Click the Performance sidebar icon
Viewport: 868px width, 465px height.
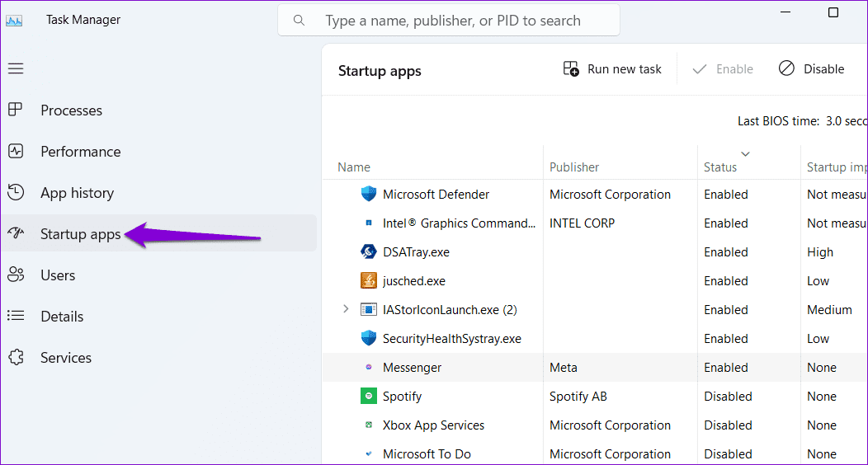click(16, 151)
